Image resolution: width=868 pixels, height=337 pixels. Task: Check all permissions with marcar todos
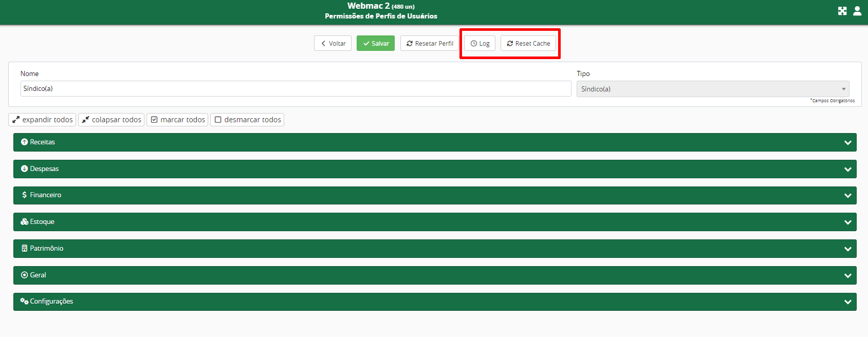click(177, 120)
